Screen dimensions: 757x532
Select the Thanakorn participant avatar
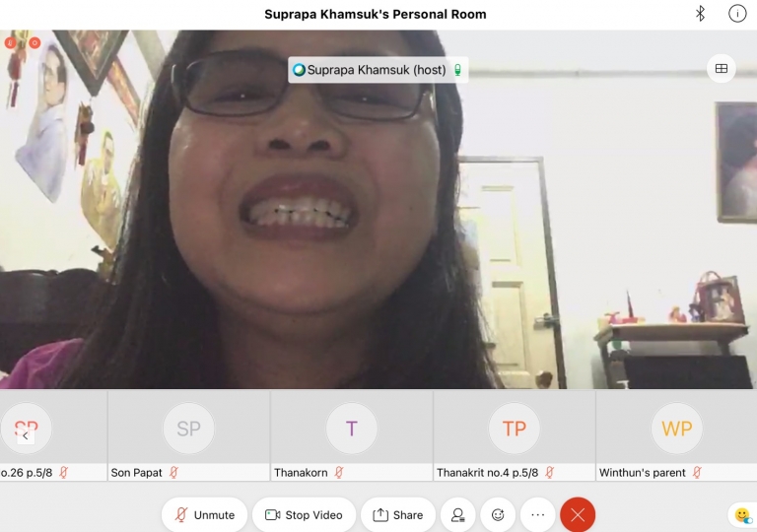click(x=352, y=429)
